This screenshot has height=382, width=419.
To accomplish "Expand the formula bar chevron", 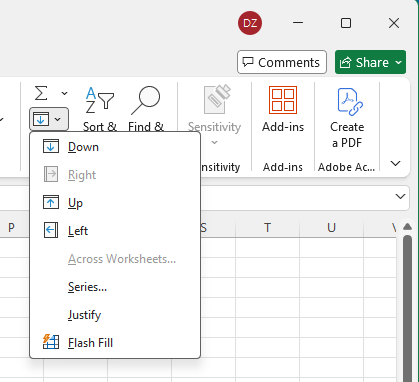I will pyautogui.click(x=400, y=196).
